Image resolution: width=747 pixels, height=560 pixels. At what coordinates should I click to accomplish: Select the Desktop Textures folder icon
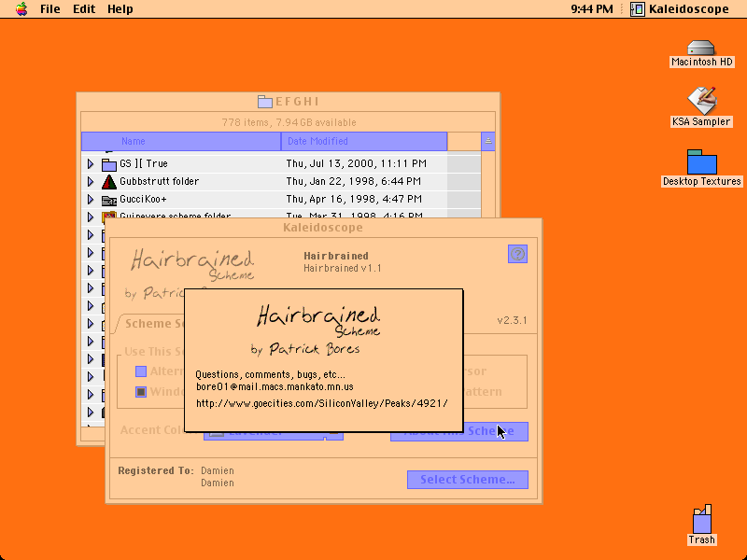click(702, 168)
